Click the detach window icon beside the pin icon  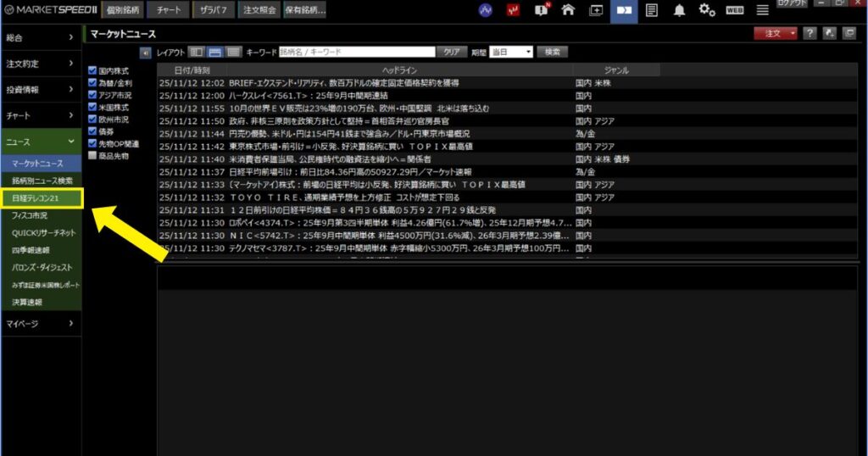pyautogui.click(x=849, y=33)
